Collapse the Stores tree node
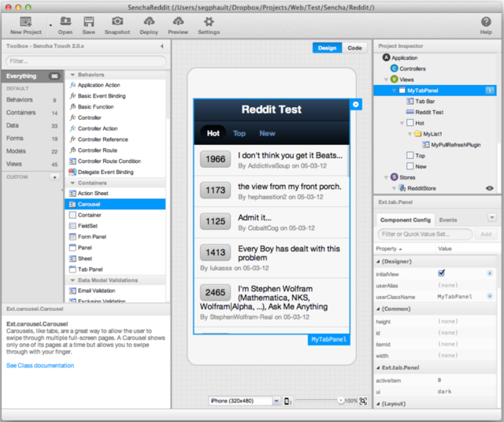The image size is (504, 422). (386, 177)
